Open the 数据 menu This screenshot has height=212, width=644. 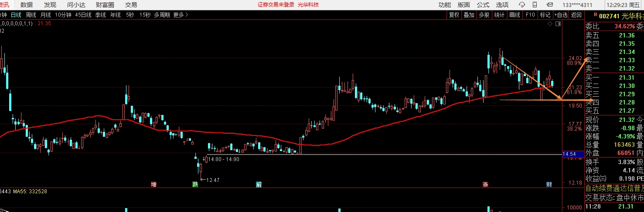pyautogui.click(x=27, y=5)
